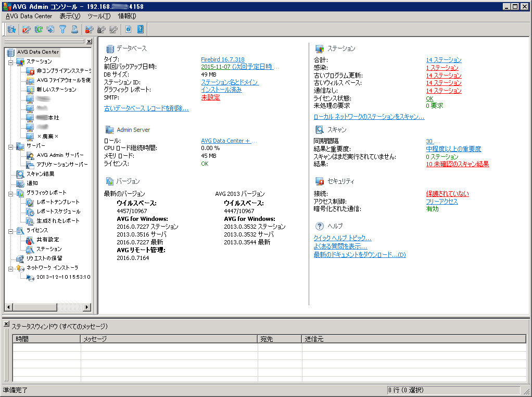The height and width of the screenshot is (397, 532).
Task: Open the 情報(I) menu
Action: (127, 16)
